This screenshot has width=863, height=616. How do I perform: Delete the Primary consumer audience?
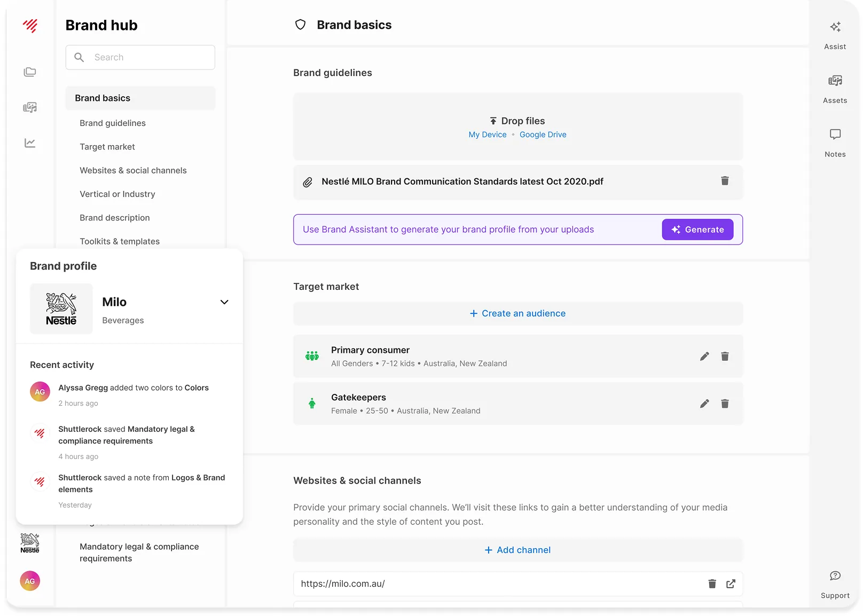pyautogui.click(x=725, y=356)
